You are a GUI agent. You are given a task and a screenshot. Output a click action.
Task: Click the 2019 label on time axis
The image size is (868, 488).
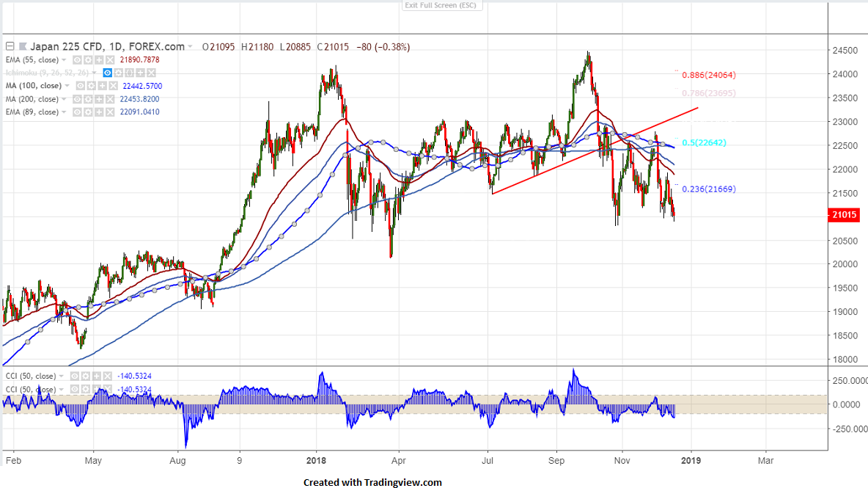tap(691, 460)
